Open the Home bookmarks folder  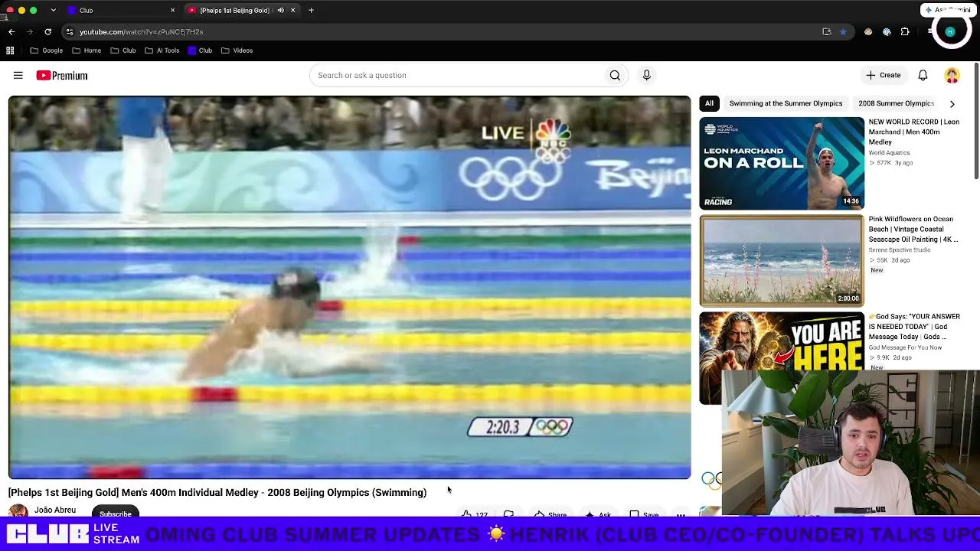point(87,51)
